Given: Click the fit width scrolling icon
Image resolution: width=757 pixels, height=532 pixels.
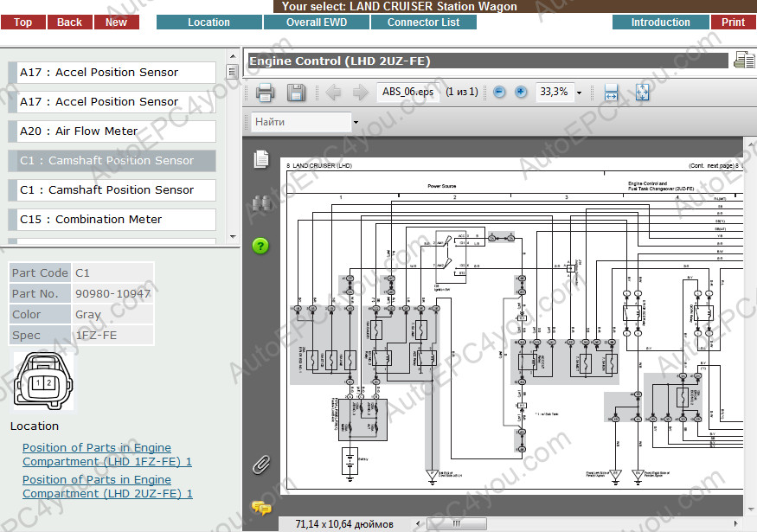Looking at the screenshot, I should coord(611,93).
